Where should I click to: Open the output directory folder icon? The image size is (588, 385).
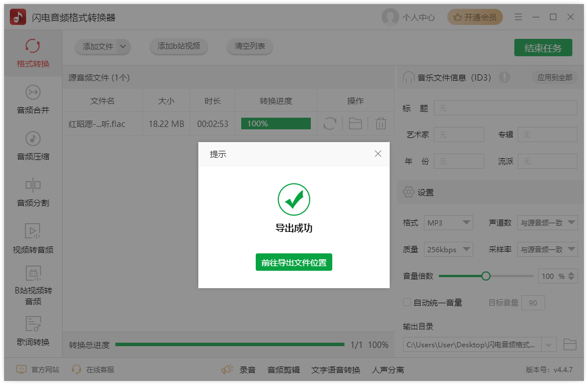click(x=569, y=344)
